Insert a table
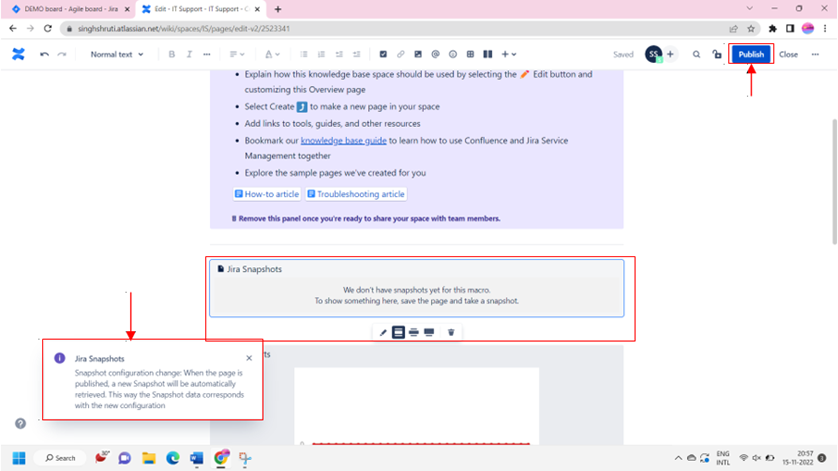This screenshot has height=471, width=838. pos(470,54)
